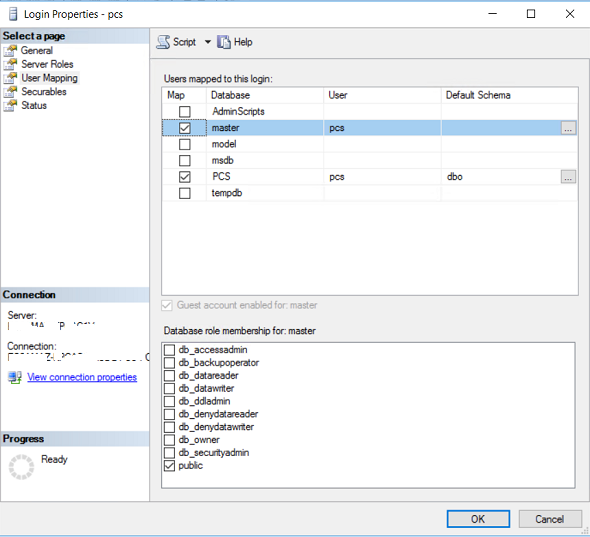Open the Server Roles page
The image size is (590, 537).
click(47, 64)
